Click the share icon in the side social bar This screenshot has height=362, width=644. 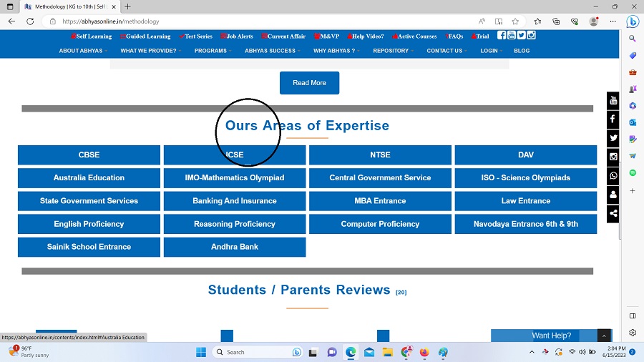[613, 213]
